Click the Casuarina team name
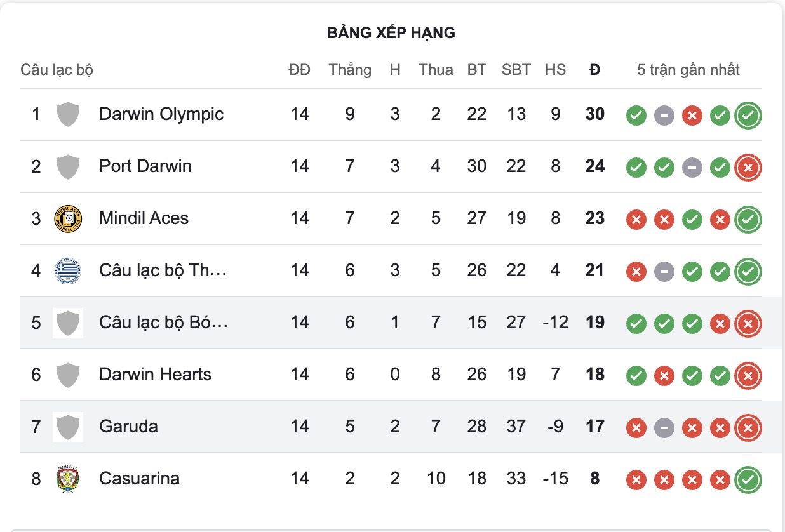 click(x=139, y=479)
